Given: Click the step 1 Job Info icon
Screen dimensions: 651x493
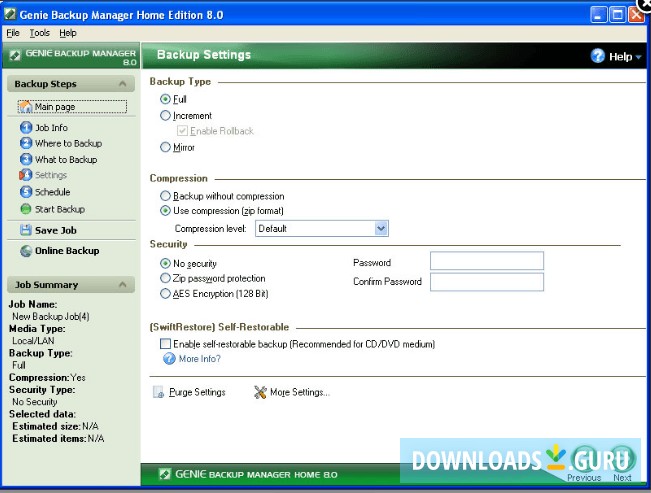Looking at the screenshot, I should pyautogui.click(x=26, y=127).
